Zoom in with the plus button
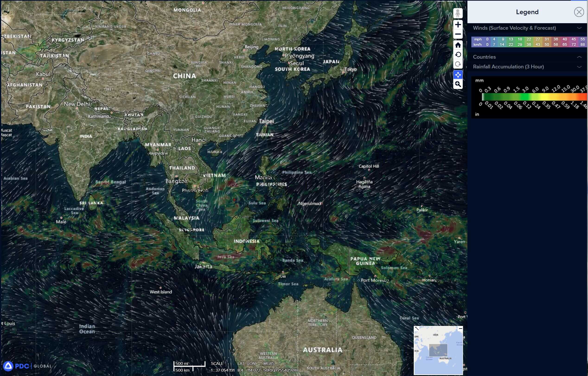The image size is (588, 376). click(458, 25)
